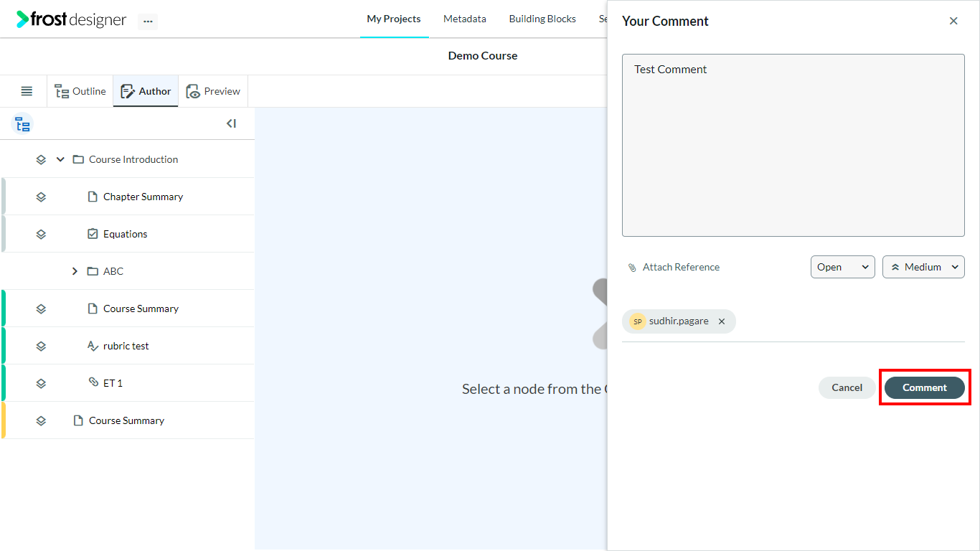Click the layers icon beside Course Introduction
Screen dimensions: 980x551
[x=41, y=159]
